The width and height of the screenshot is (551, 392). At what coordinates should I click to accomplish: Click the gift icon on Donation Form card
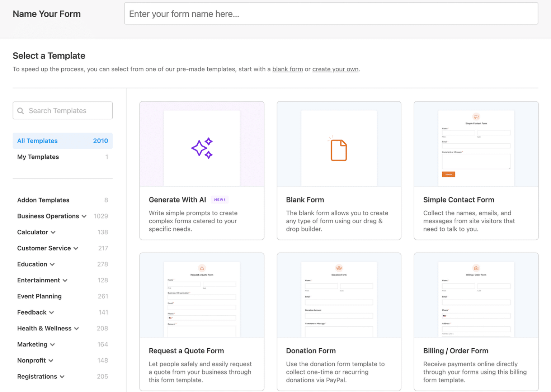(x=339, y=268)
